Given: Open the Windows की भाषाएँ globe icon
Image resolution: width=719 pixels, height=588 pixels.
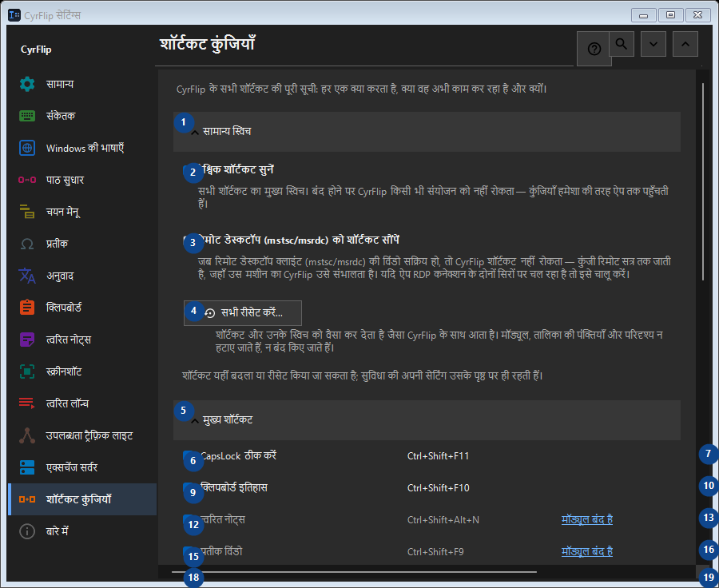Looking at the screenshot, I should [x=27, y=148].
